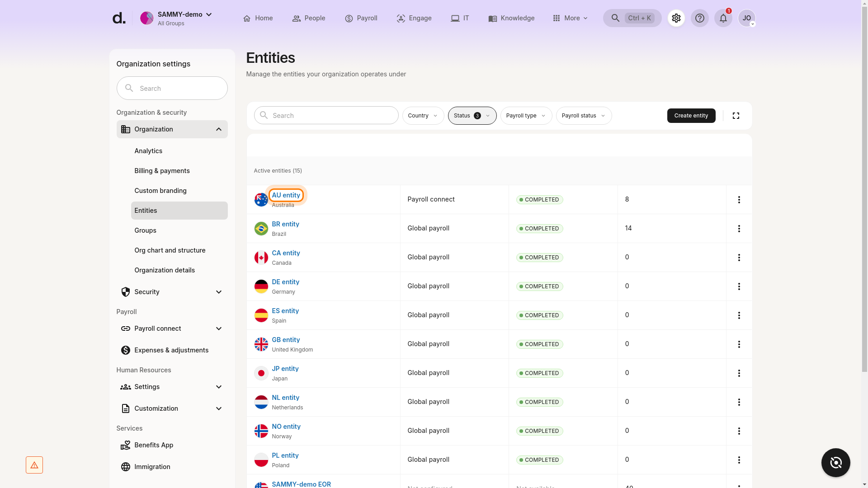Go to the Engage tab

coord(414,18)
